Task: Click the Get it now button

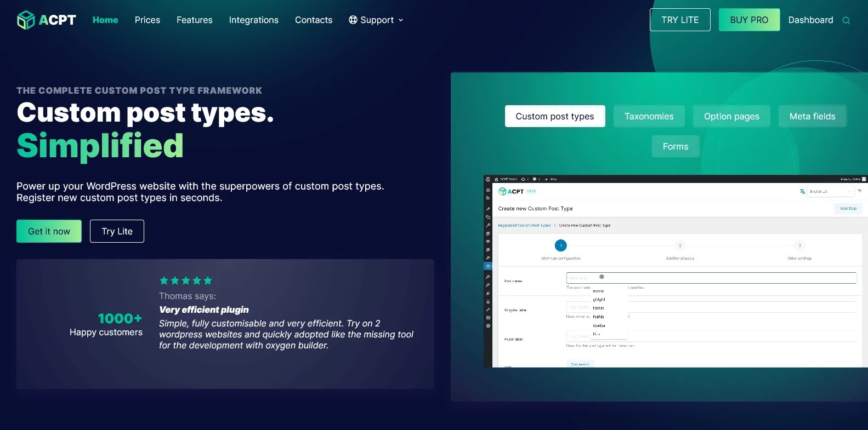Action: (x=49, y=231)
